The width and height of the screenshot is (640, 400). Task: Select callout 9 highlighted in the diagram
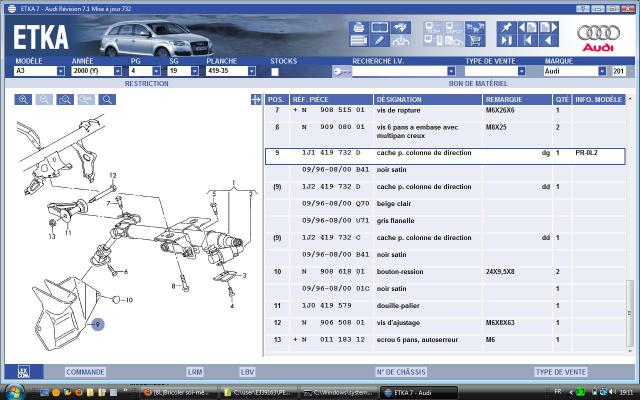(x=98, y=324)
